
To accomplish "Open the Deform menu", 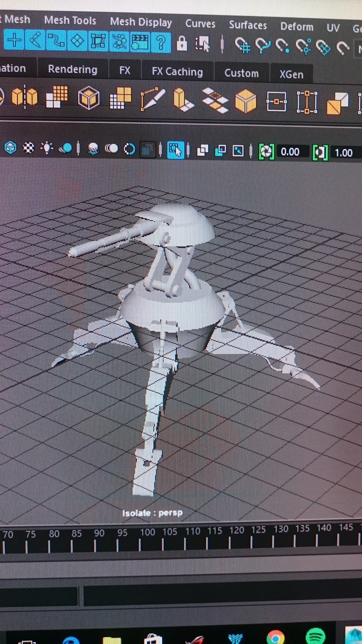I will tap(297, 27).
